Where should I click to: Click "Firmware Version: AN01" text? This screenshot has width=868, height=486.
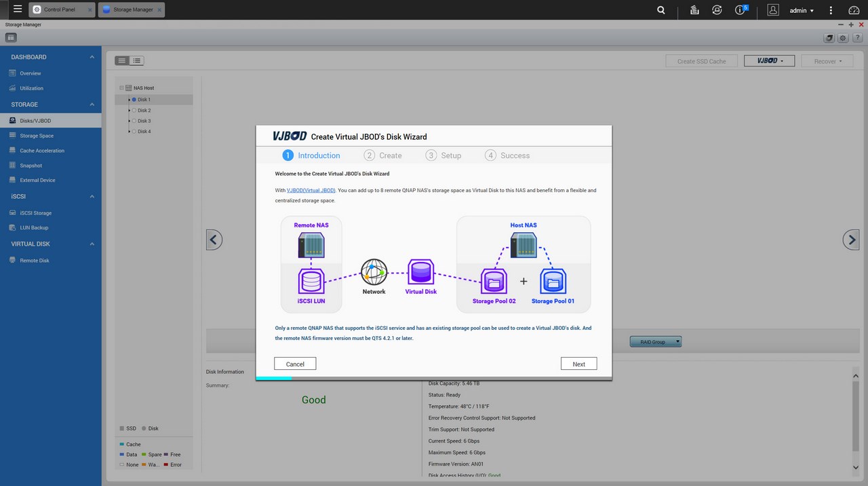click(457, 464)
